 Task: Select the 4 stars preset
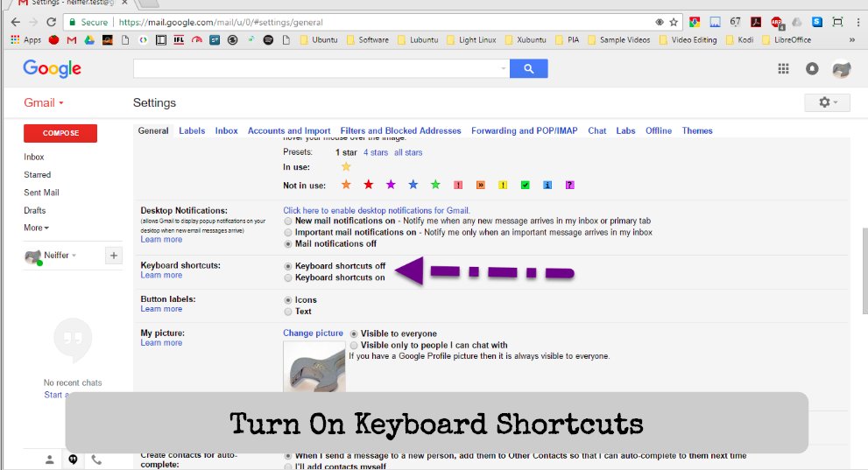coord(376,152)
